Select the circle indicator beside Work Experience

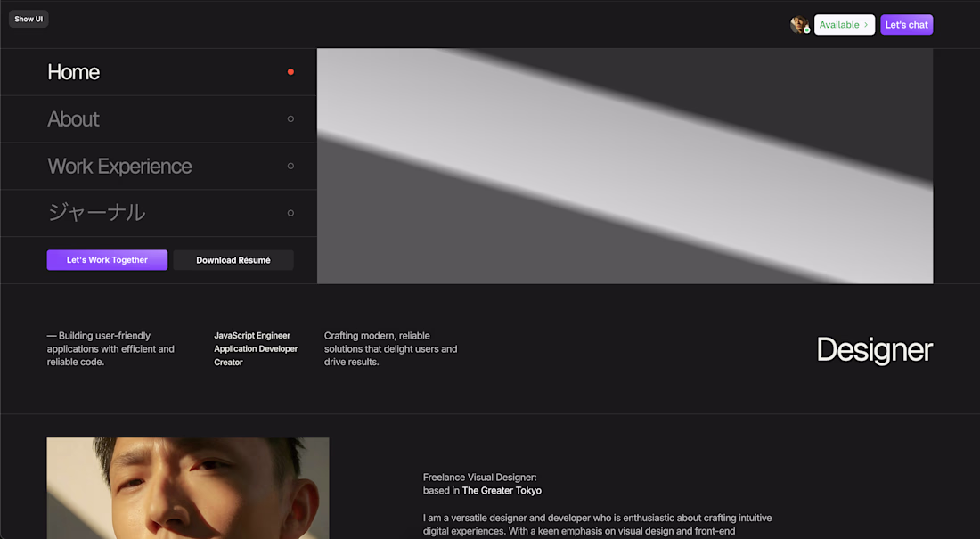click(290, 166)
